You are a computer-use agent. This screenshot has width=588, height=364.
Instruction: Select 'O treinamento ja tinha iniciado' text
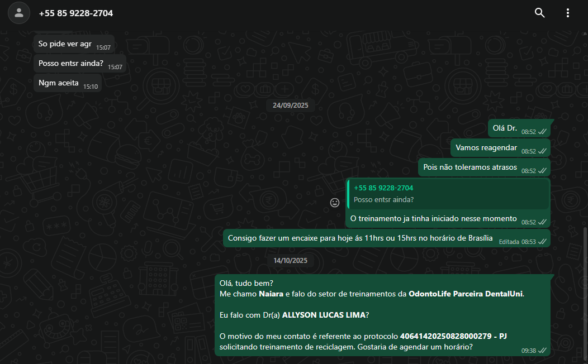(x=433, y=218)
